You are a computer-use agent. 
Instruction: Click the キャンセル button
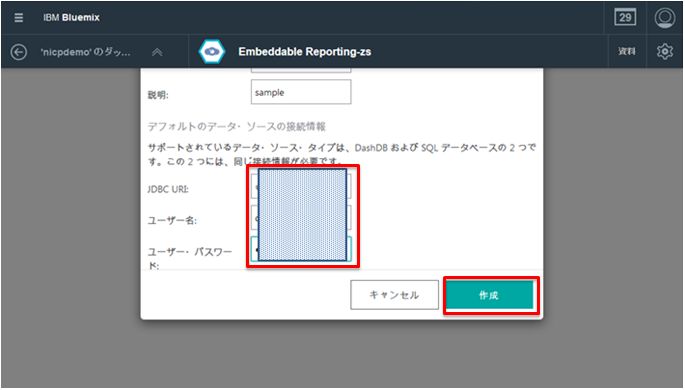pos(394,295)
